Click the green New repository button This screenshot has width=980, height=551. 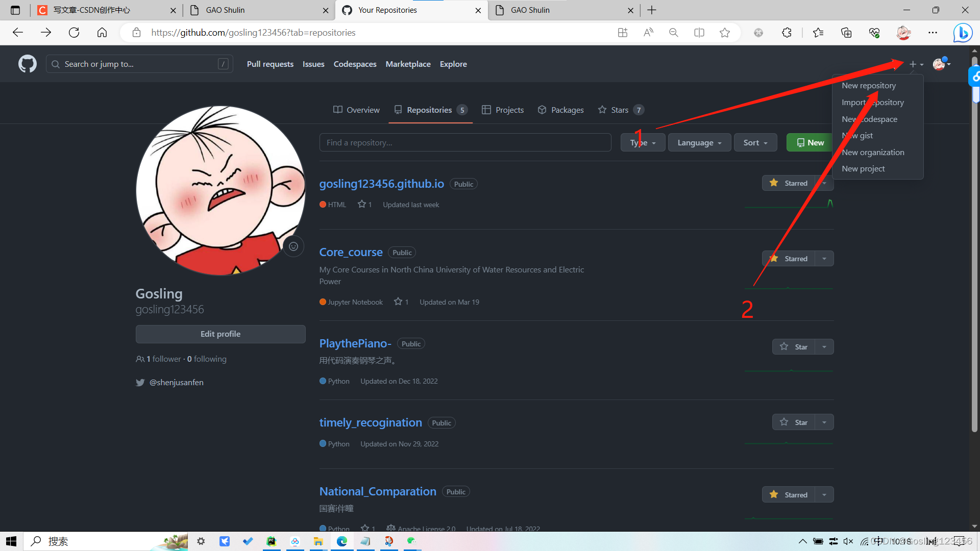pyautogui.click(x=810, y=142)
